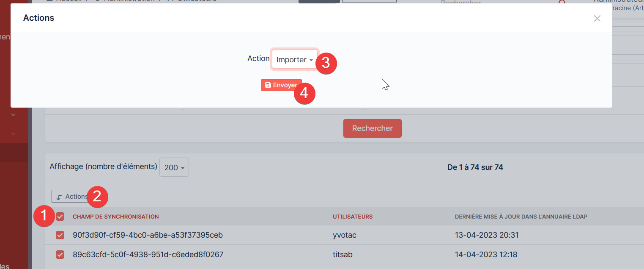
Task: Click the red numbered circle 3
Action: point(326,63)
